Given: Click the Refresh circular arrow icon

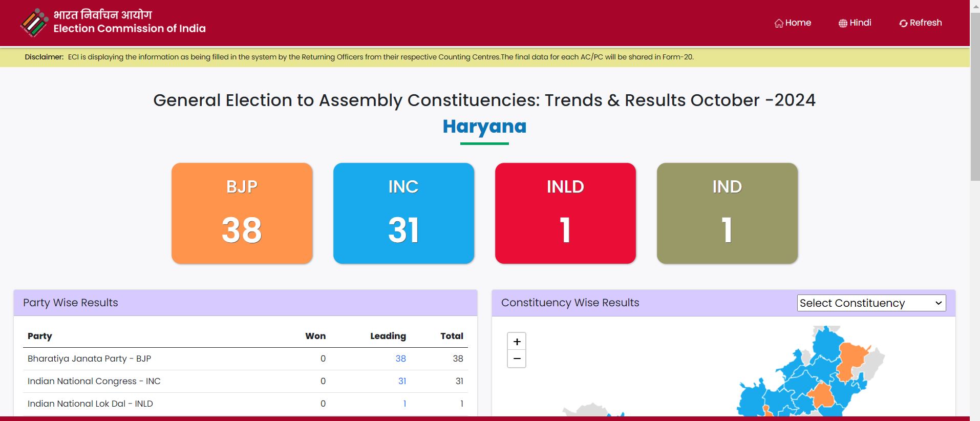Looking at the screenshot, I should pyautogui.click(x=903, y=23).
